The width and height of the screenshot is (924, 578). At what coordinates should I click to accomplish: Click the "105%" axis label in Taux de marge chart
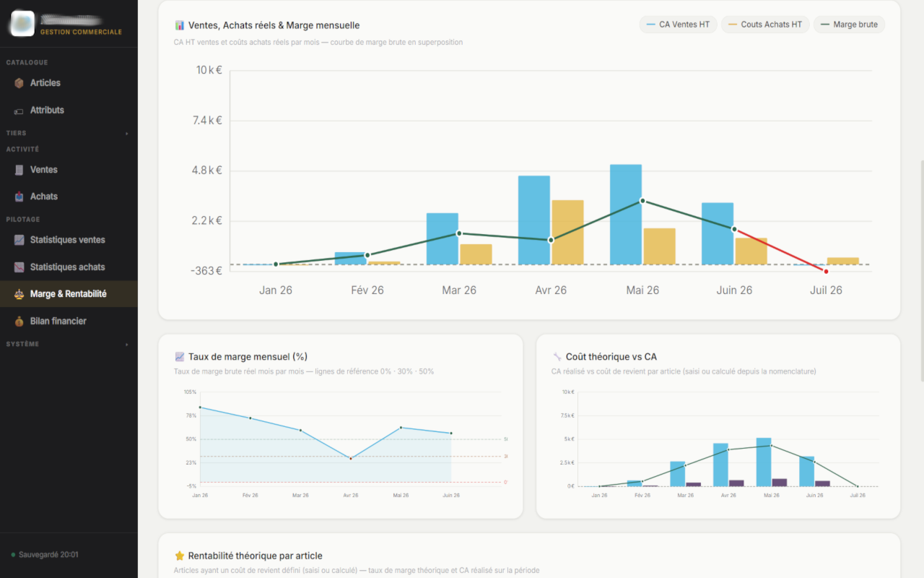190,392
